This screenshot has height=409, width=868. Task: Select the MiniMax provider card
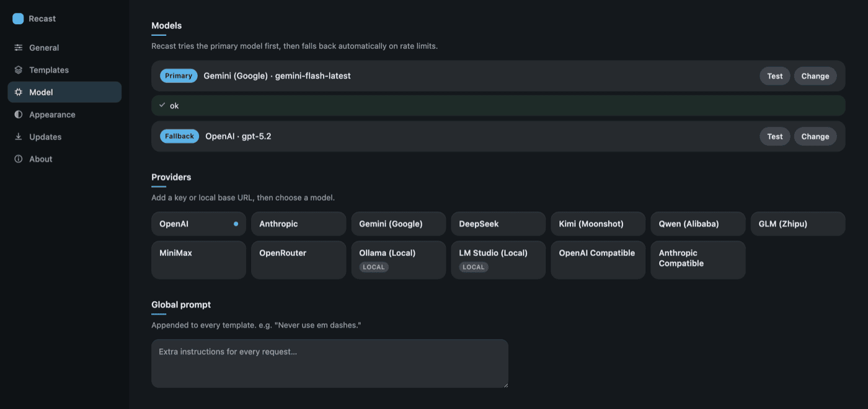click(x=198, y=260)
